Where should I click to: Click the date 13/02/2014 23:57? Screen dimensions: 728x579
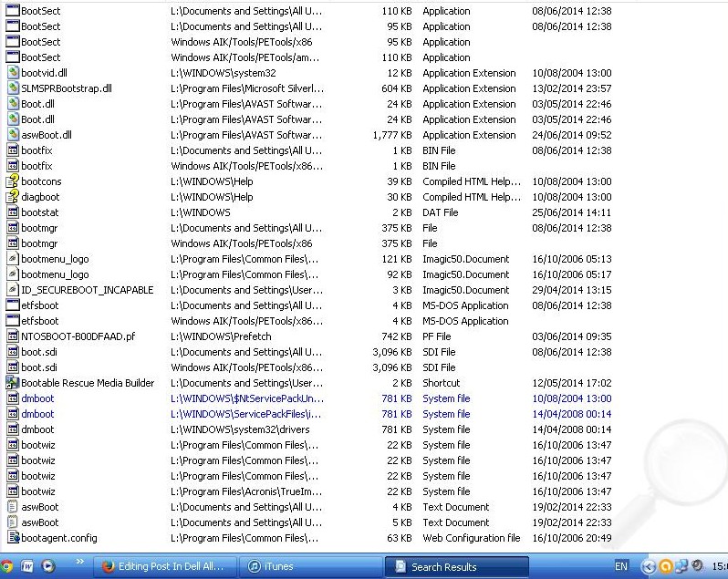pos(571,88)
